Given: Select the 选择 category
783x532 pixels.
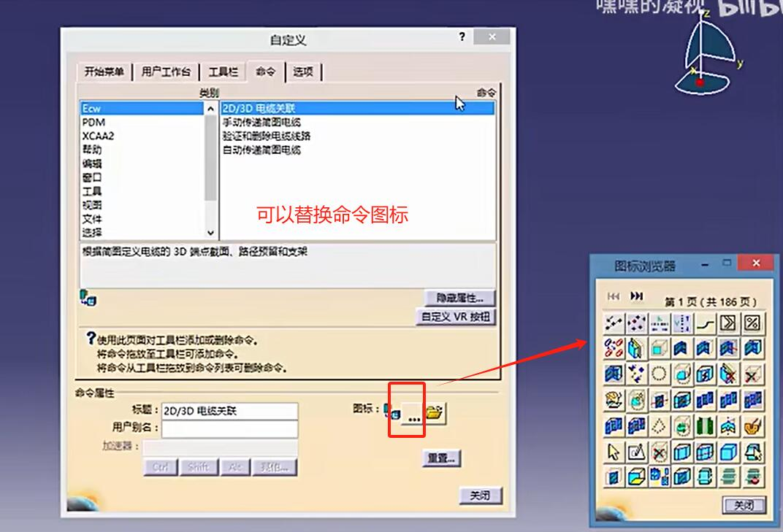Looking at the screenshot, I should point(142,233).
